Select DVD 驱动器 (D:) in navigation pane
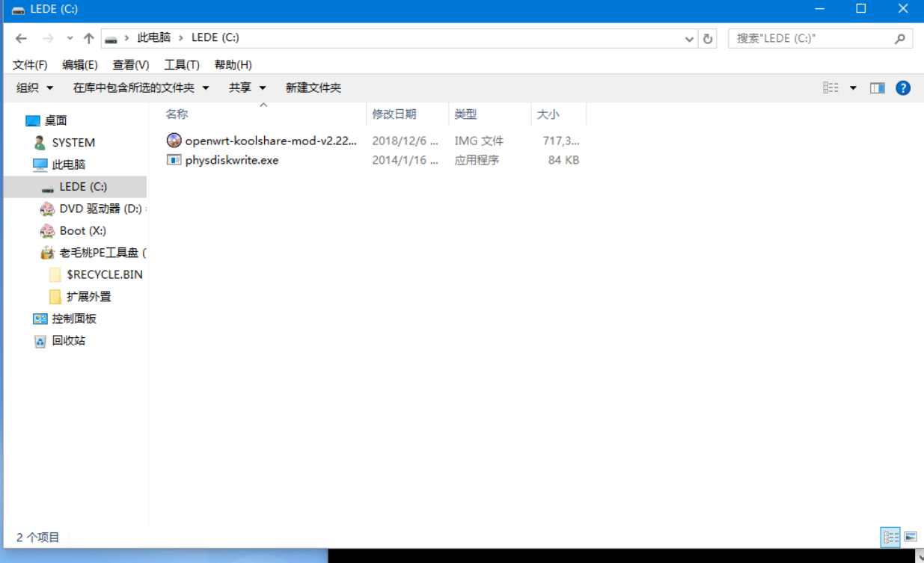This screenshot has height=563, width=924. 101,209
